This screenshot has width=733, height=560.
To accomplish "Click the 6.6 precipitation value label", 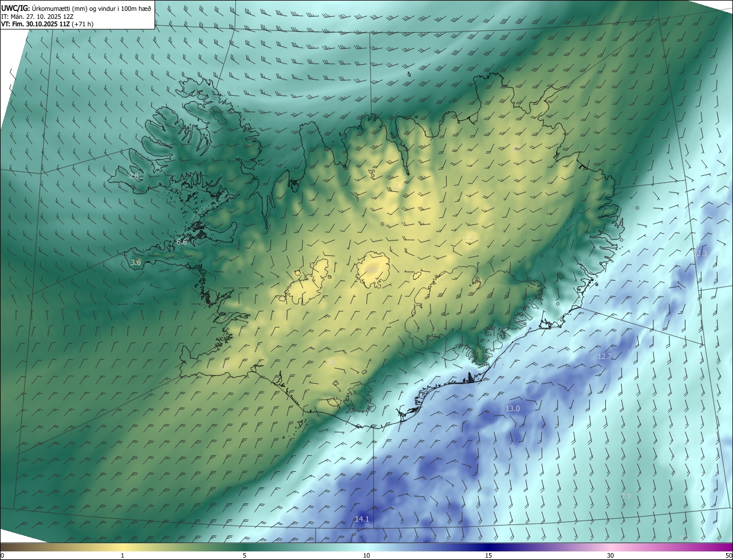I will tap(182, 242).
